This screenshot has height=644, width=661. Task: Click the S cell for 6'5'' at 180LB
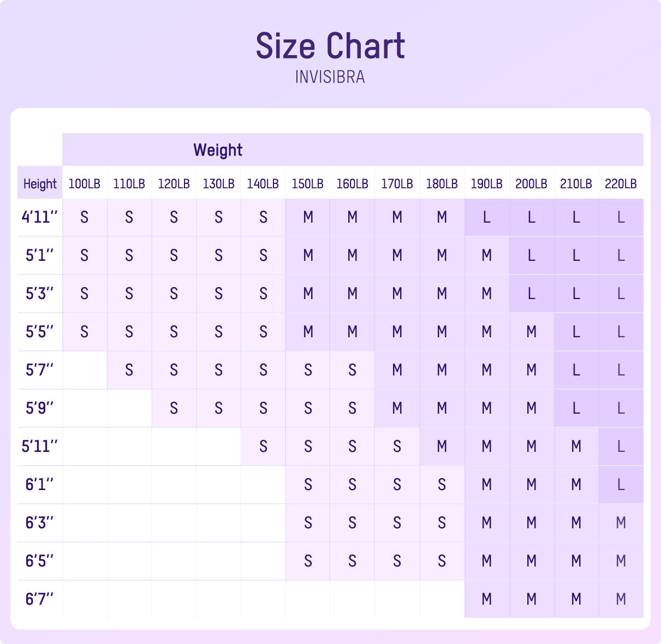coord(442,561)
